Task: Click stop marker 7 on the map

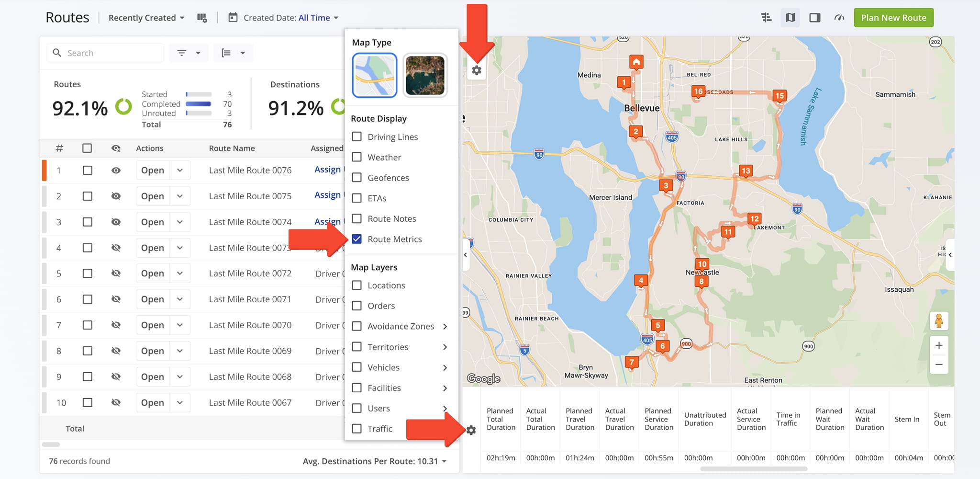Action: click(x=632, y=363)
